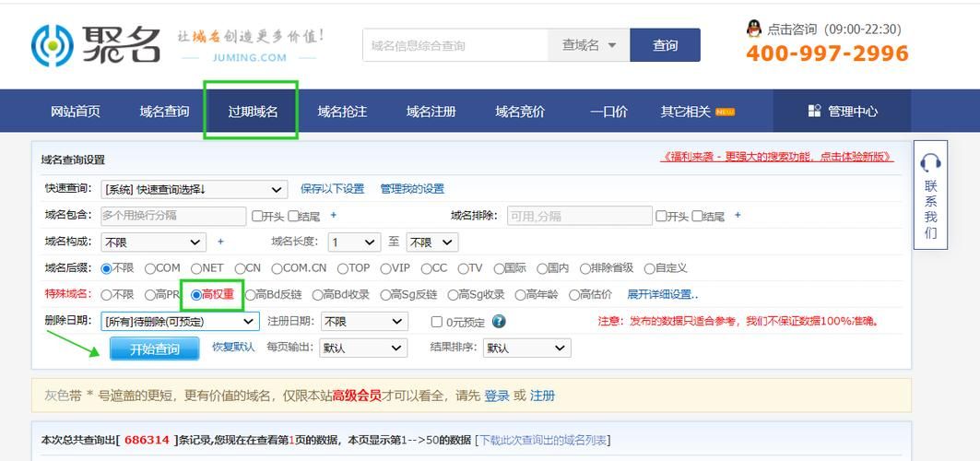Click the plus icon after 域名排除 checkboxes
This screenshot has height=461, width=980.
pos(738,216)
